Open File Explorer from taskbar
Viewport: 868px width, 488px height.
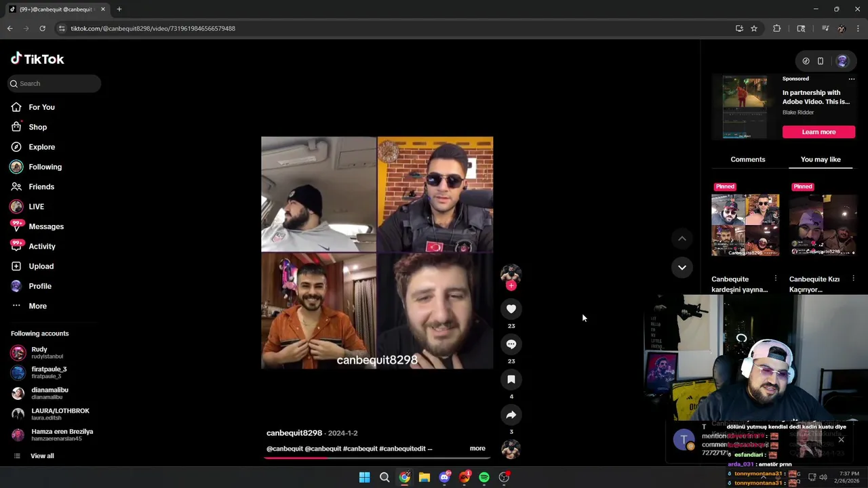tap(424, 477)
